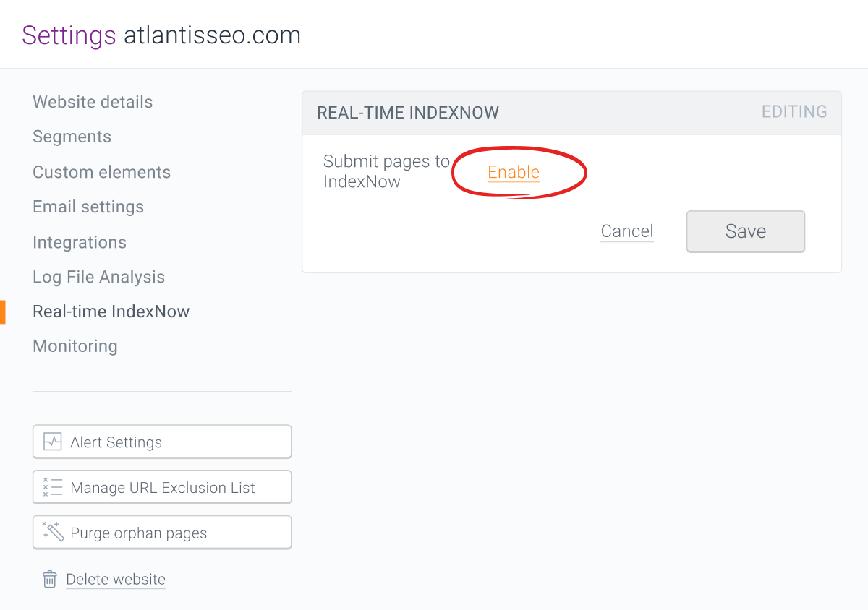Screen dimensions: 868x610
Task: Save the IndexNow settings
Action: click(x=746, y=231)
